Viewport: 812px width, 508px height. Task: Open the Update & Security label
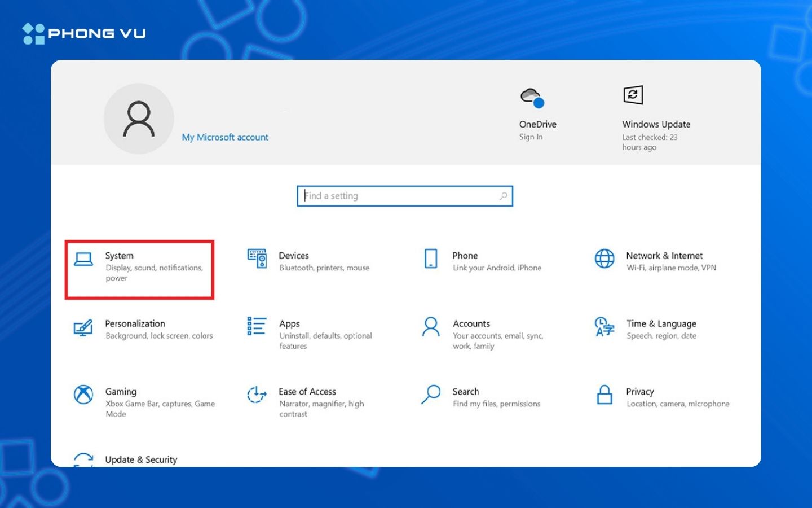pos(141,459)
